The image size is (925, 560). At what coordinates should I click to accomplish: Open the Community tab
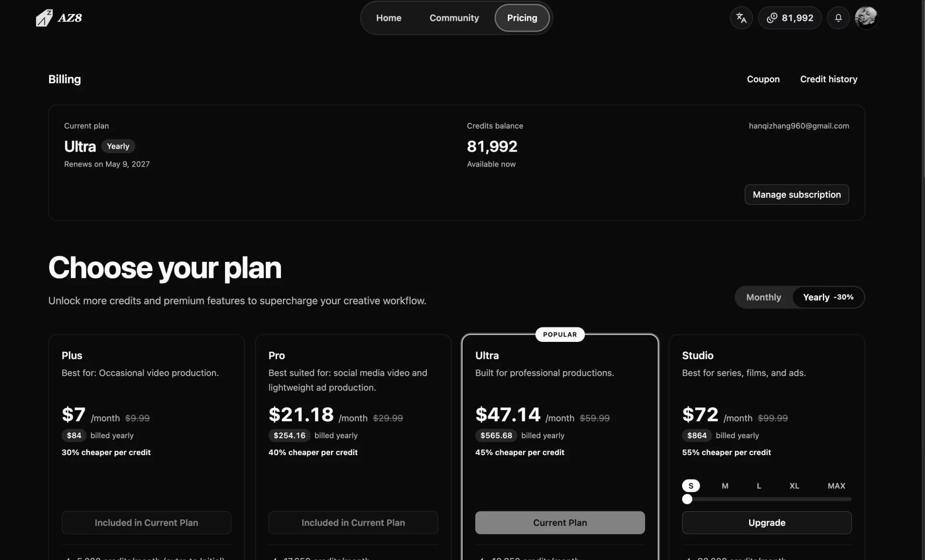[454, 18]
